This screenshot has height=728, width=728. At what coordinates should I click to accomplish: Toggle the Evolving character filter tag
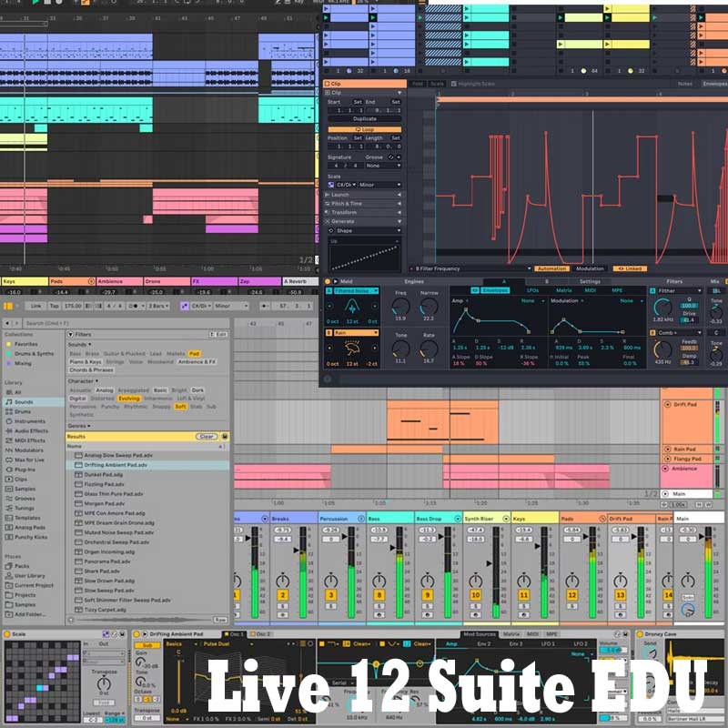129,399
